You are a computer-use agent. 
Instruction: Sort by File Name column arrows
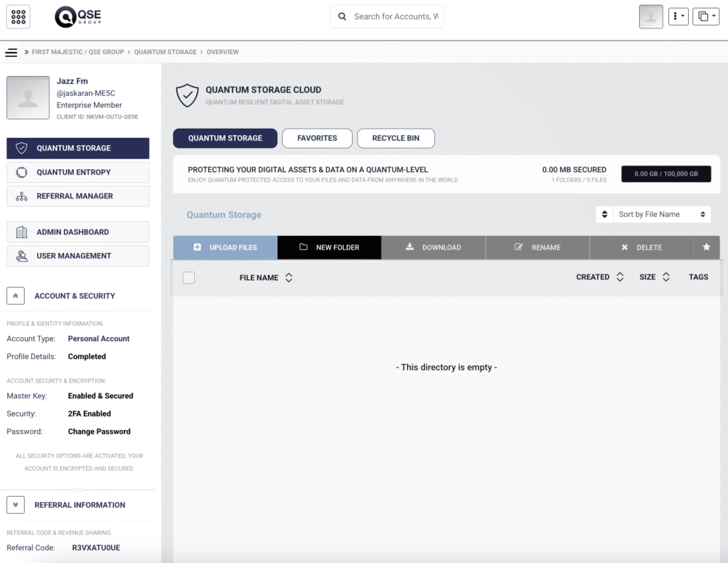(289, 277)
